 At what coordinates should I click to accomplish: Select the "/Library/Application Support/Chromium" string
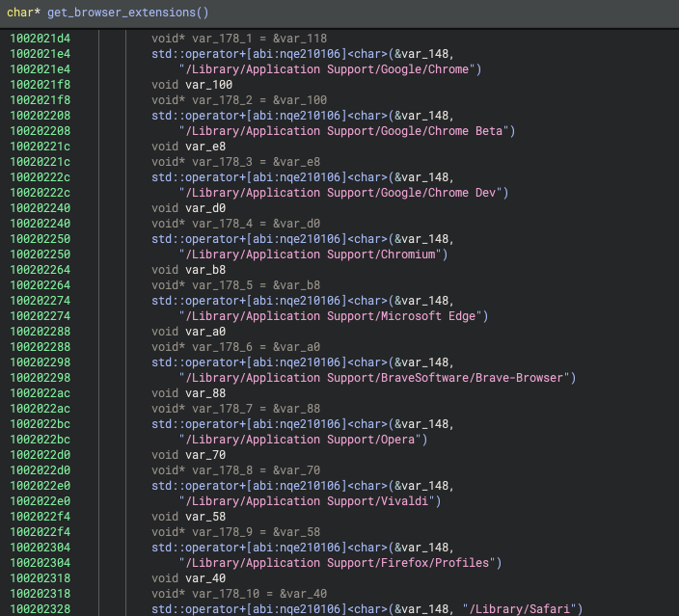(x=311, y=254)
